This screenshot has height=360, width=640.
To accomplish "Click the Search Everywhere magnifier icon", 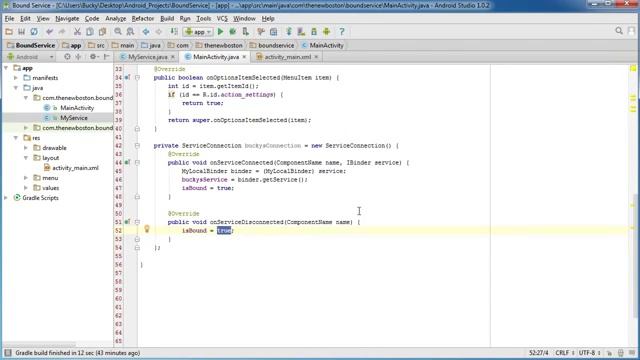I will pyautogui.click(x=619, y=31).
